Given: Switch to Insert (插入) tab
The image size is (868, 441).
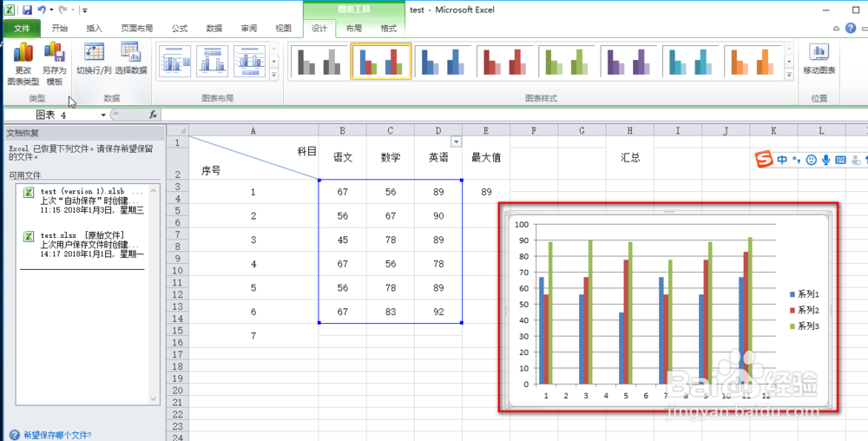Looking at the screenshot, I should click(x=95, y=29).
